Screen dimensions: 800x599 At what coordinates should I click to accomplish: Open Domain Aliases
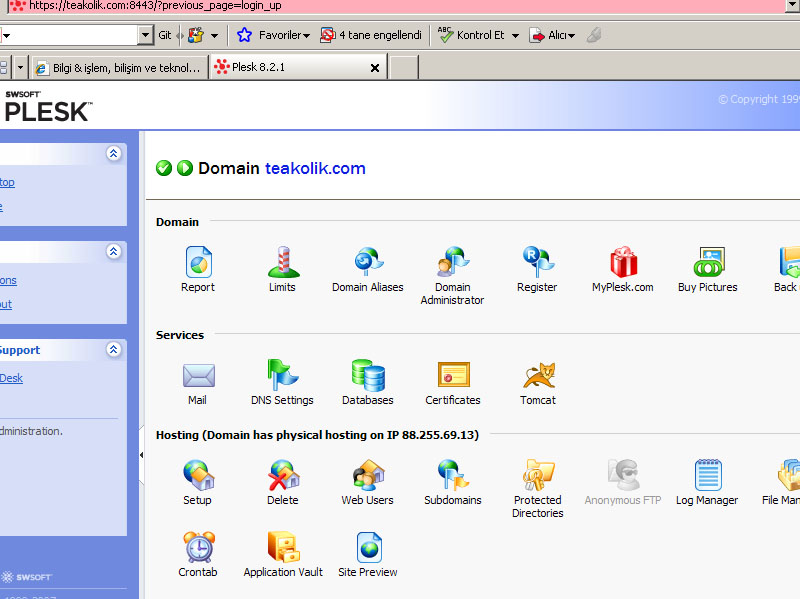click(368, 262)
